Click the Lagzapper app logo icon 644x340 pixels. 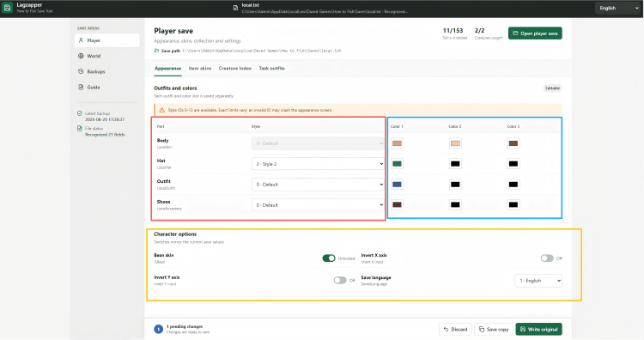(x=7, y=8)
